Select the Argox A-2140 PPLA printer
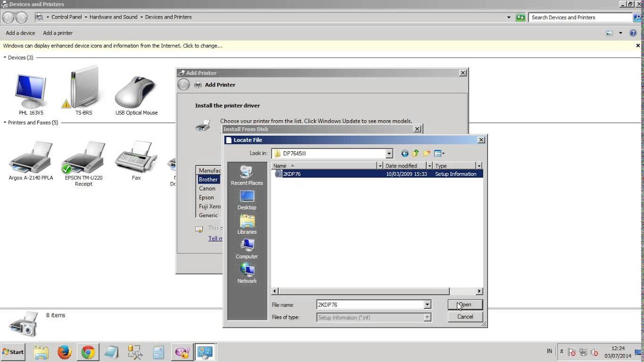The height and width of the screenshot is (362, 644). click(31, 161)
